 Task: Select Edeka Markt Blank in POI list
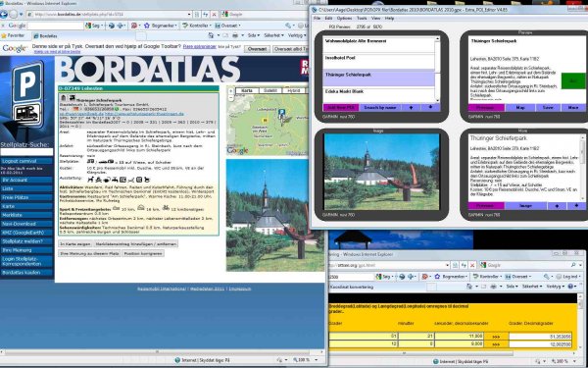(378, 91)
